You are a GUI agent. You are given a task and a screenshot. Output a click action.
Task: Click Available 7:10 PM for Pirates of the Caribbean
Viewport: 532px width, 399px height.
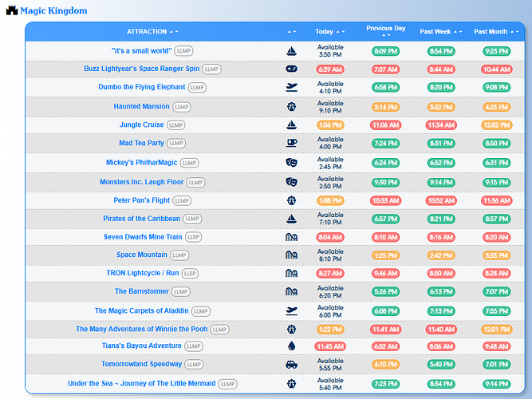(330, 219)
